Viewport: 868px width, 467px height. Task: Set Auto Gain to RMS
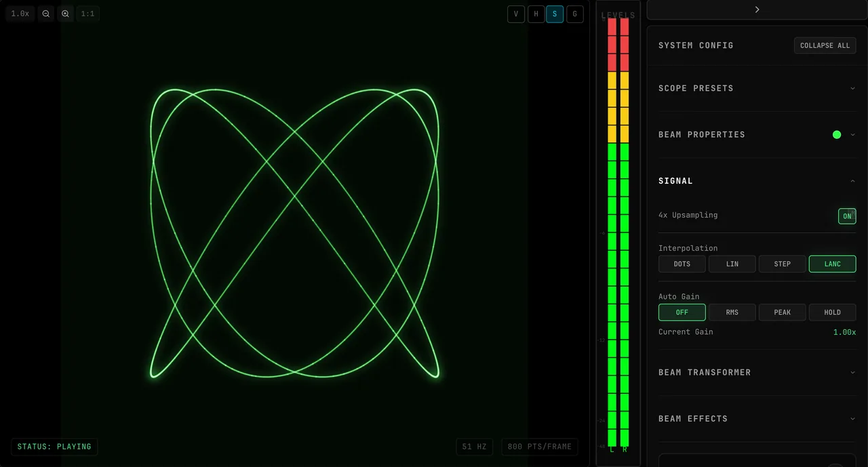click(732, 312)
